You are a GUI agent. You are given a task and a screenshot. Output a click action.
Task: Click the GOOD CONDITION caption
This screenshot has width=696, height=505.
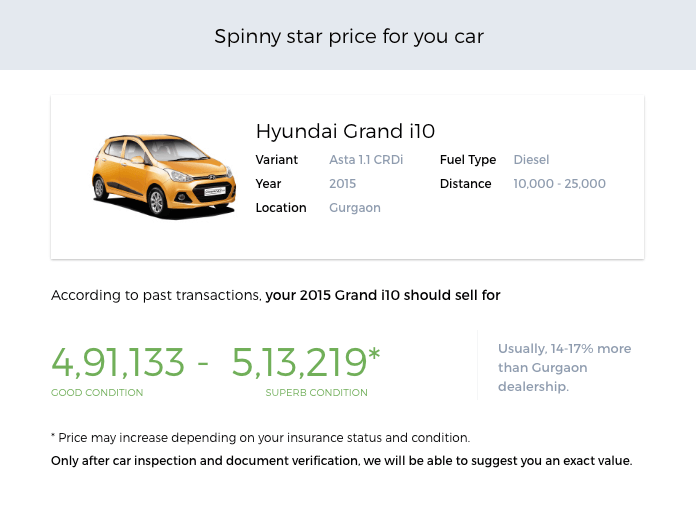tap(97, 393)
